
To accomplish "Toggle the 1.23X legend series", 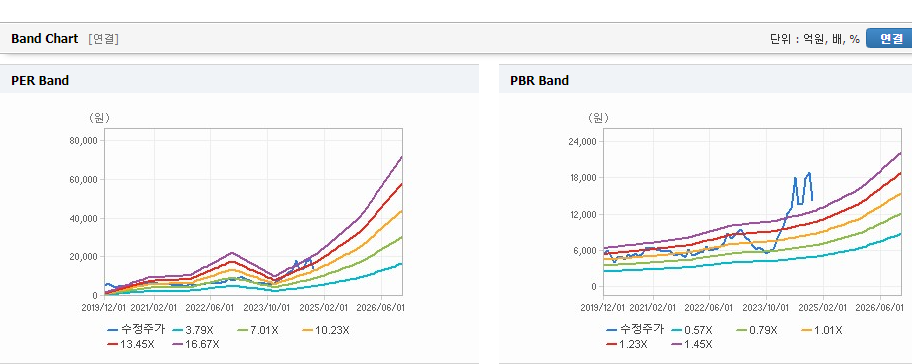I will [x=626, y=344].
